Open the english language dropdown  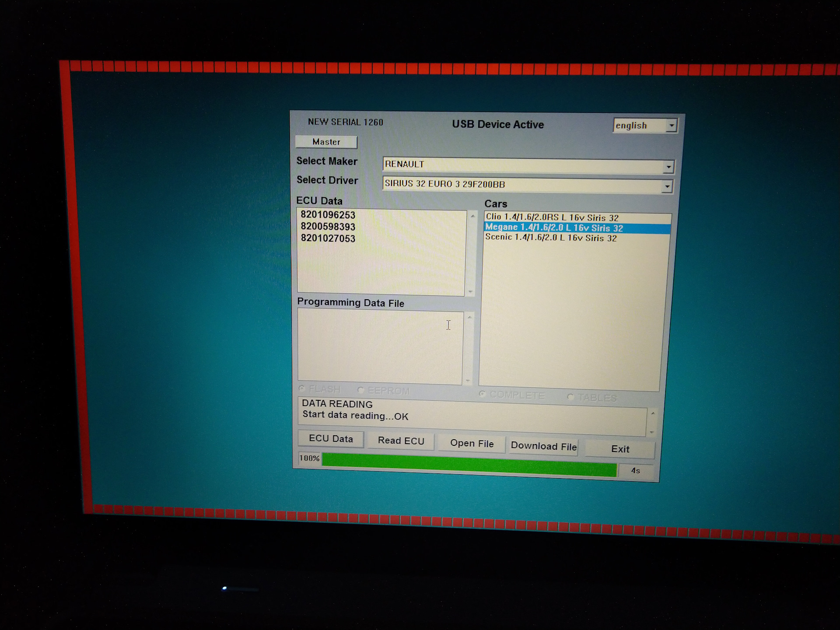point(671,126)
